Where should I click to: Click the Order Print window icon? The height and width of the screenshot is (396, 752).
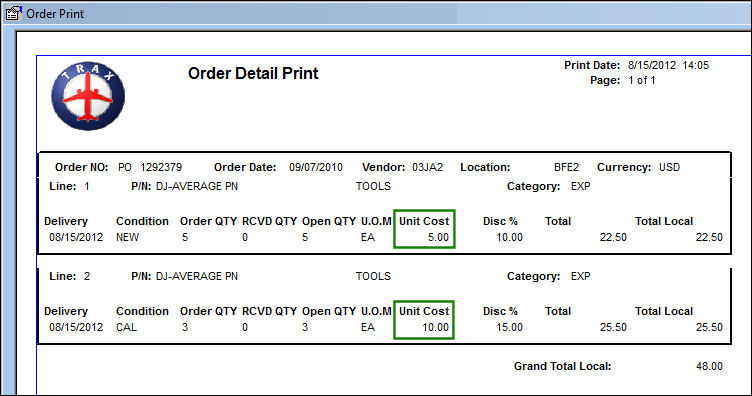(13, 13)
